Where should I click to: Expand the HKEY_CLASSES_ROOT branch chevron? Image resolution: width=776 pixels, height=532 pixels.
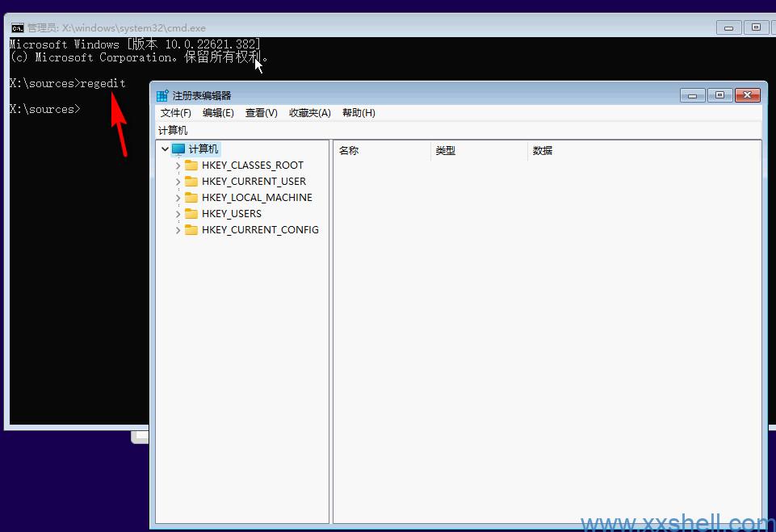(x=178, y=165)
